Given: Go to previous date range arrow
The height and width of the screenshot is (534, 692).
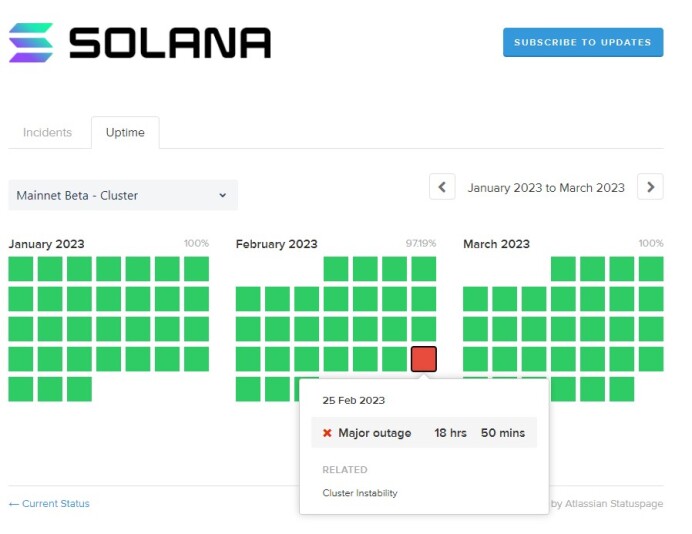Looking at the screenshot, I should coord(442,187).
